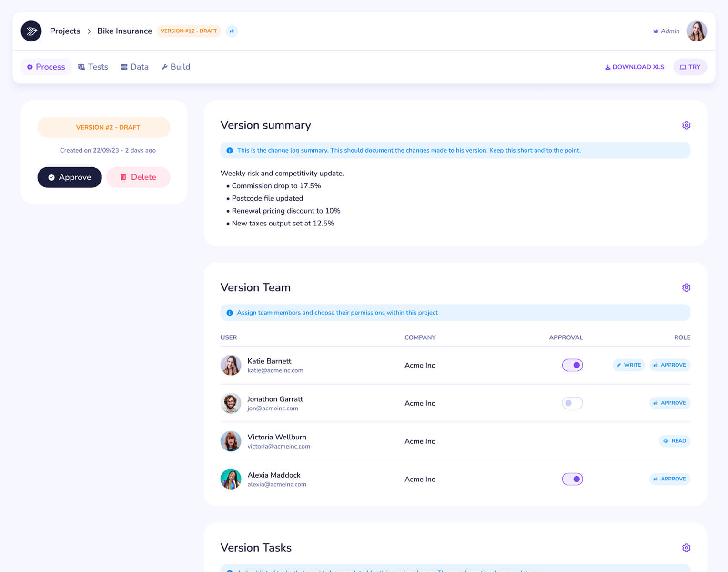Click Alexia Maddock's avatar

(231, 479)
